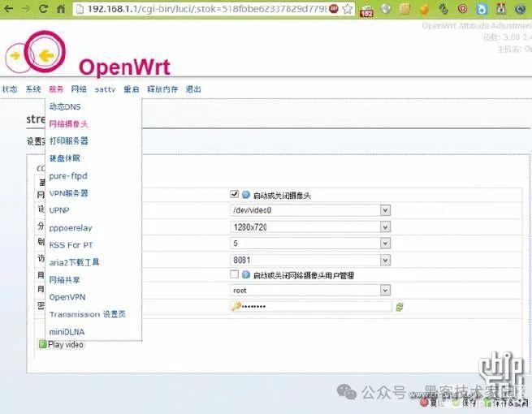Image resolution: width=532 pixels, height=414 pixels.
Task: Open the 1280x720 resolution dropdown
Action: [x=310, y=226]
